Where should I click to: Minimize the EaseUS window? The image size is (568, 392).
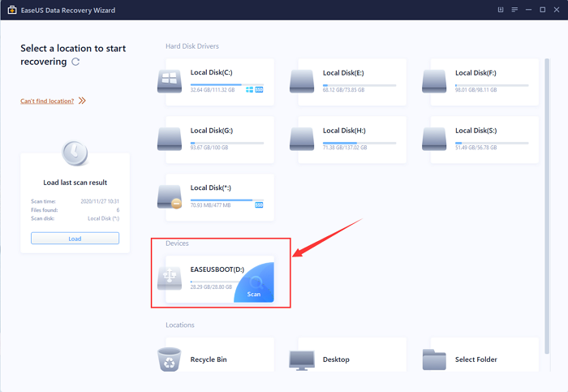(528, 10)
